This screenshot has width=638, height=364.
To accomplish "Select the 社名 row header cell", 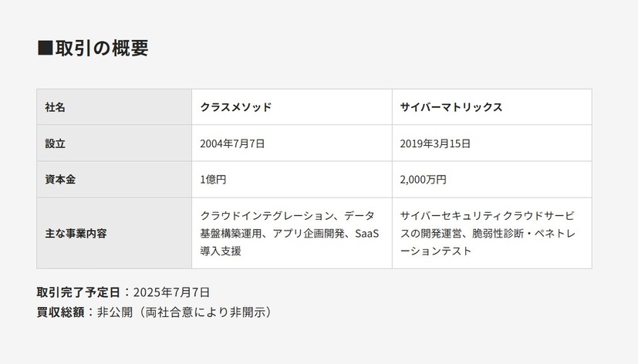I will [x=113, y=107].
